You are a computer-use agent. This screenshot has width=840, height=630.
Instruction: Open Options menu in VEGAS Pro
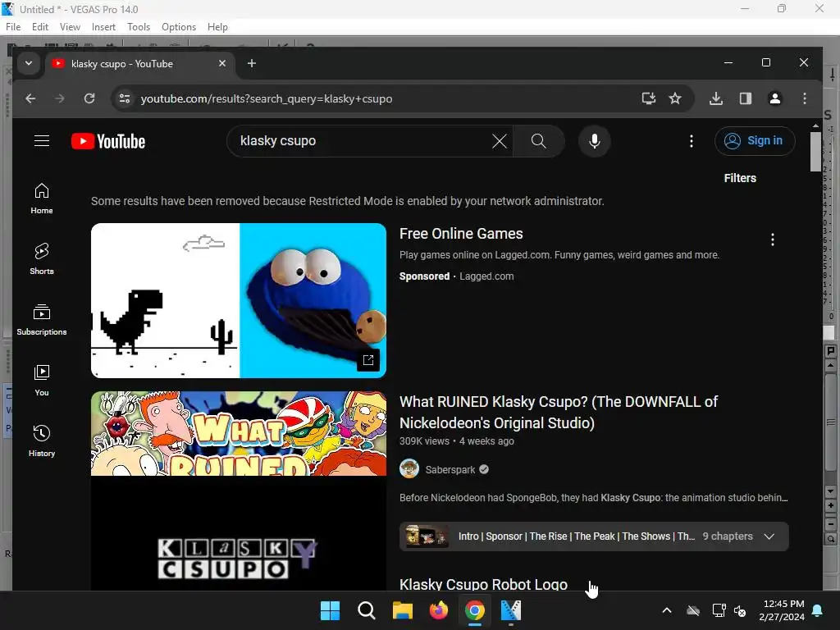pyautogui.click(x=179, y=27)
